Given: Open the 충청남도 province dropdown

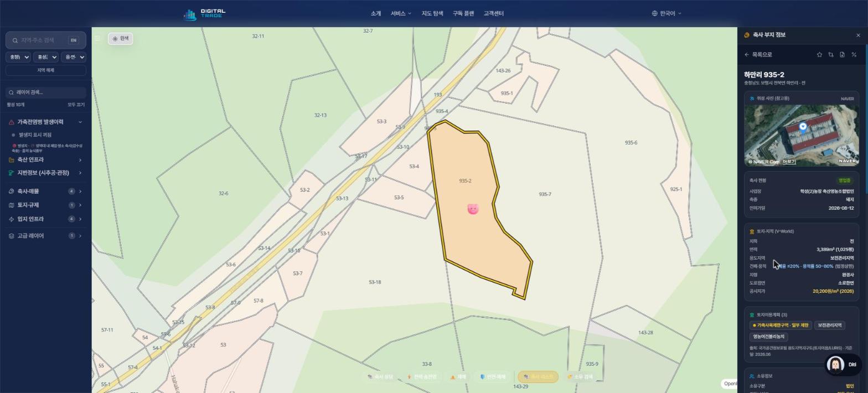Looking at the screenshot, I should coord(18,57).
